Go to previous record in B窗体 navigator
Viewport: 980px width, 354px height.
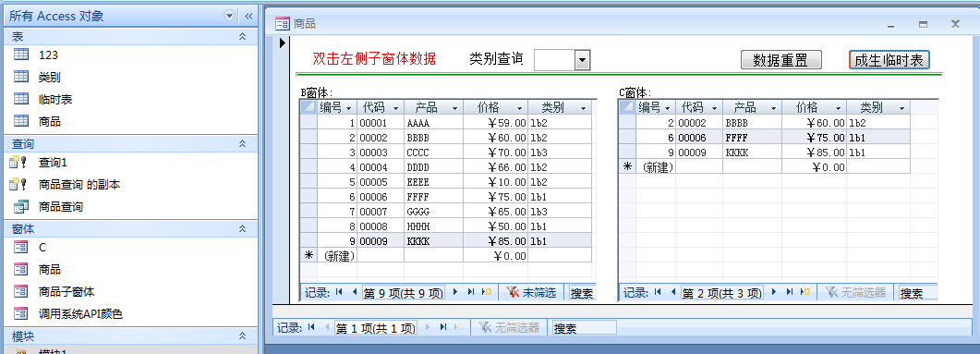[x=354, y=292]
